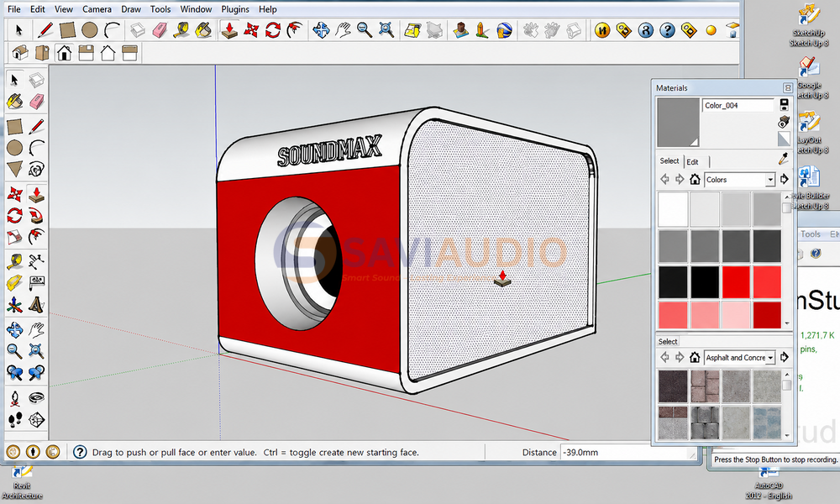Click the Tape Measure tool in top toolbar

(181, 30)
